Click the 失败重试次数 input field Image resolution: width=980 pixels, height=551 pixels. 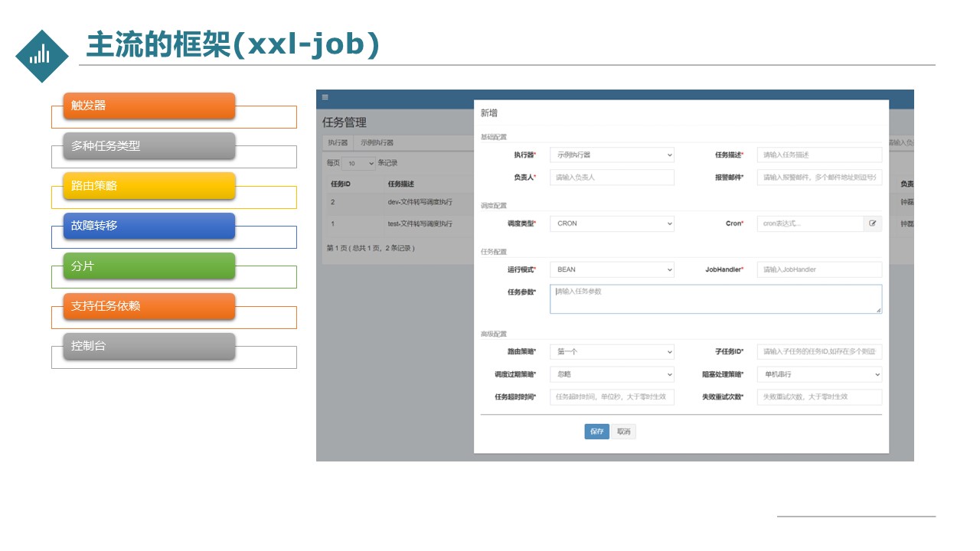(x=819, y=397)
